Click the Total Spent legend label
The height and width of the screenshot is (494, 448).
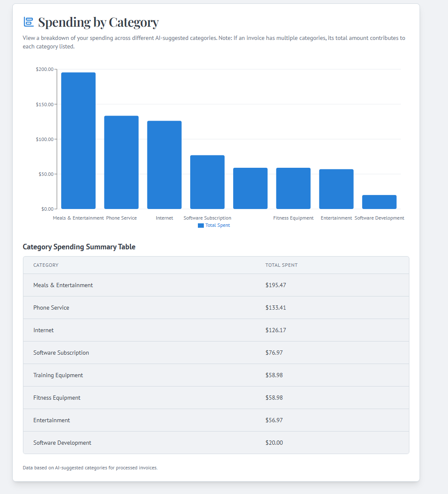[x=218, y=225]
